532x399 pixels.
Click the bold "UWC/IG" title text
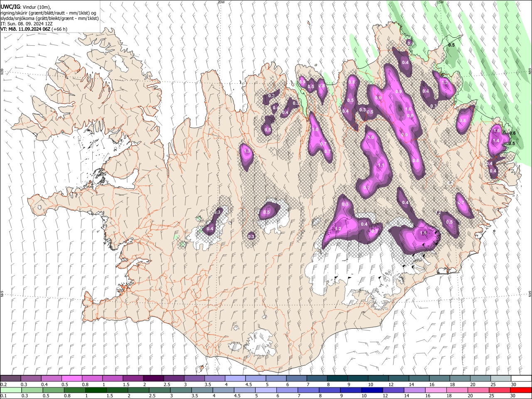tap(10, 7)
